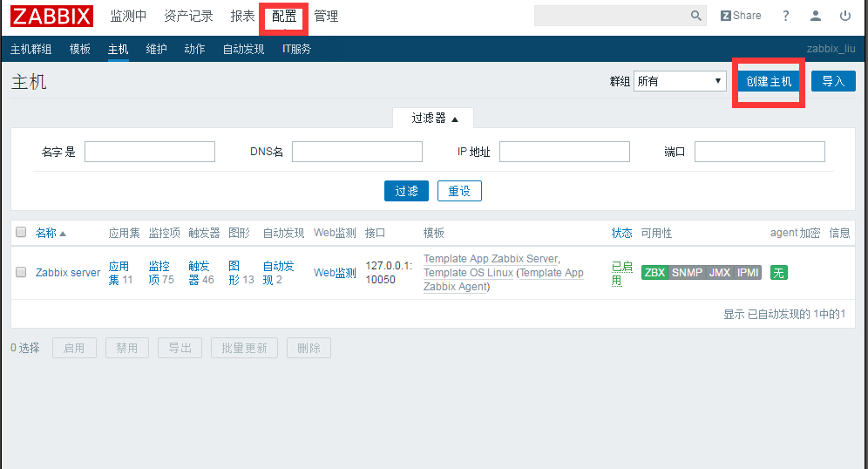
Task: Click the search magnifier icon
Action: (695, 16)
